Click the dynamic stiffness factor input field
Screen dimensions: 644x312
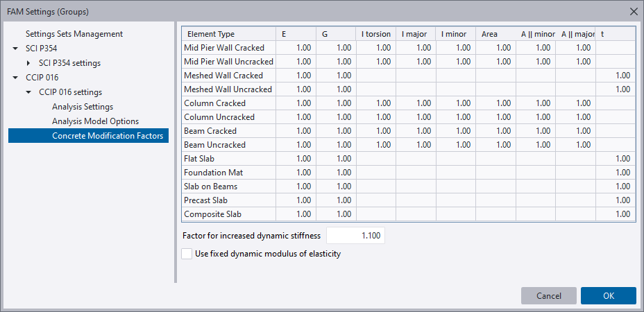[x=355, y=236]
